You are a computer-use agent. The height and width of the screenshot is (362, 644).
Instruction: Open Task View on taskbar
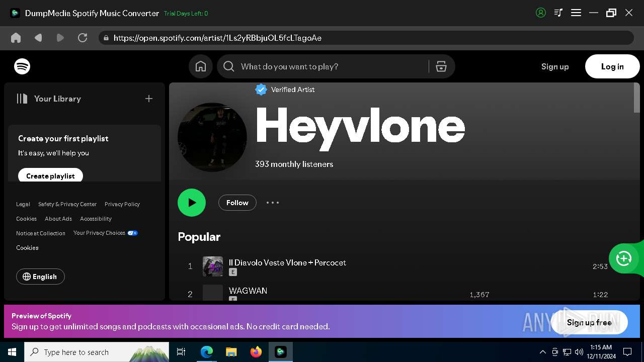[x=181, y=352]
